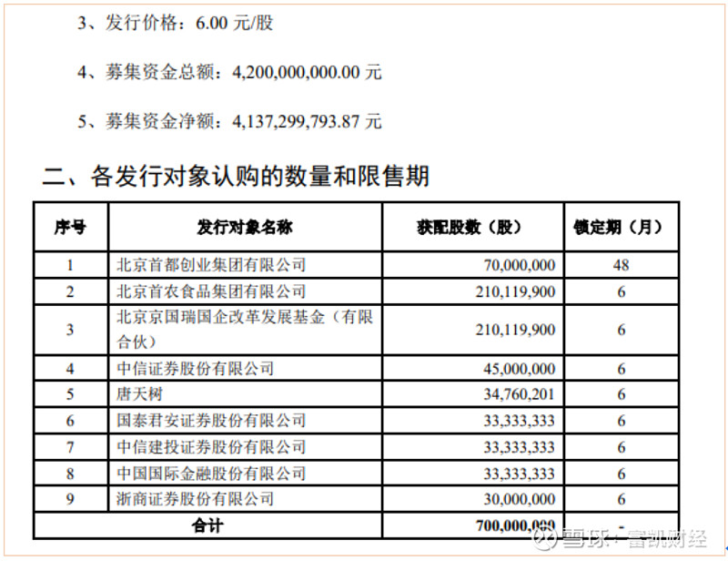Click the 中信建投证券股份有限公司 cell
The height and width of the screenshot is (561, 728).
(211, 447)
